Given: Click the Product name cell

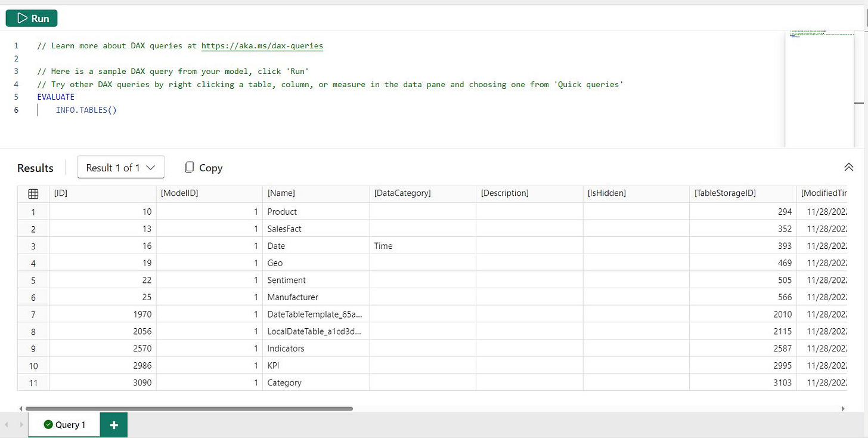Looking at the screenshot, I should pyautogui.click(x=316, y=212).
